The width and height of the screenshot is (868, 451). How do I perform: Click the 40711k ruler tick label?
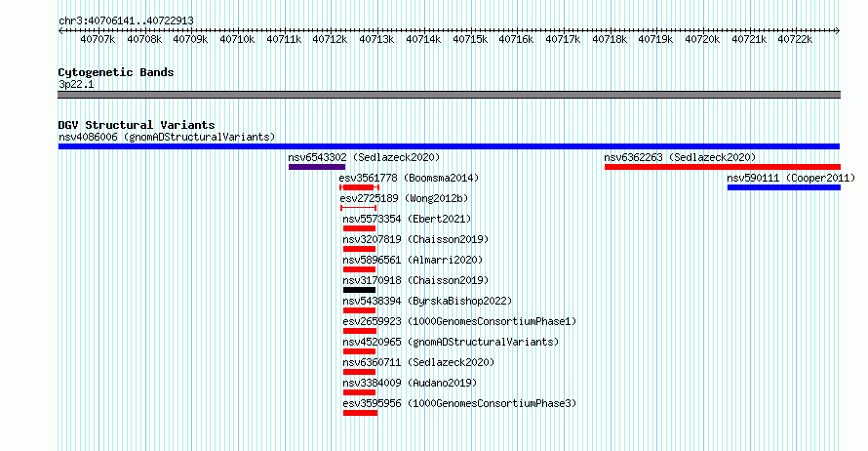[284, 39]
